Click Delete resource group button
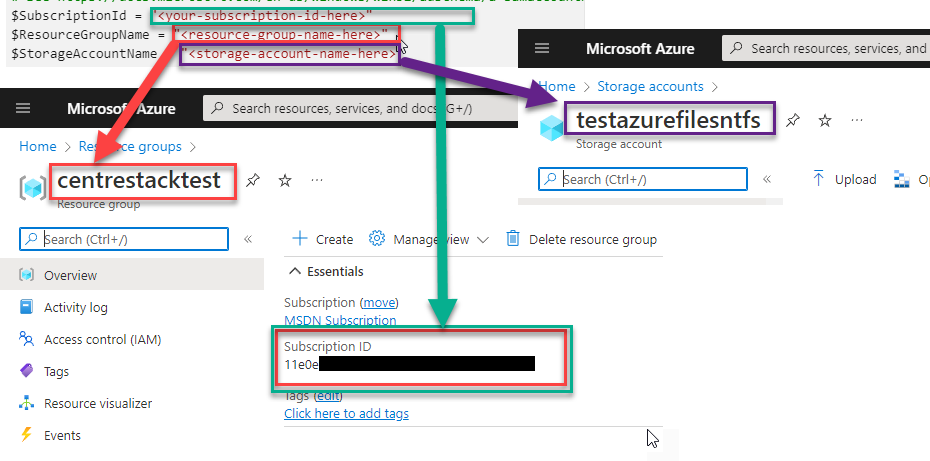The height and width of the screenshot is (461, 930). pos(581,240)
